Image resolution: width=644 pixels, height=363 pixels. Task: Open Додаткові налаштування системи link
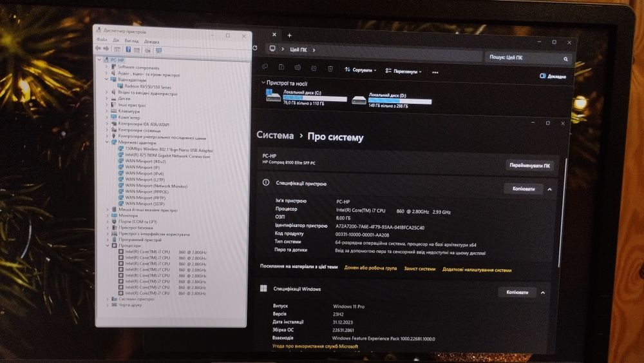477,270
